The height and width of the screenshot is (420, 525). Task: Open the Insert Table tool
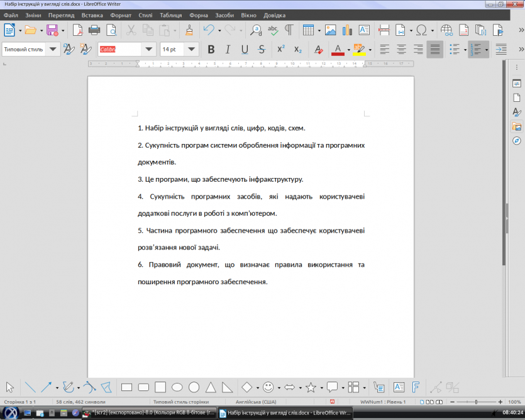tap(308, 30)
